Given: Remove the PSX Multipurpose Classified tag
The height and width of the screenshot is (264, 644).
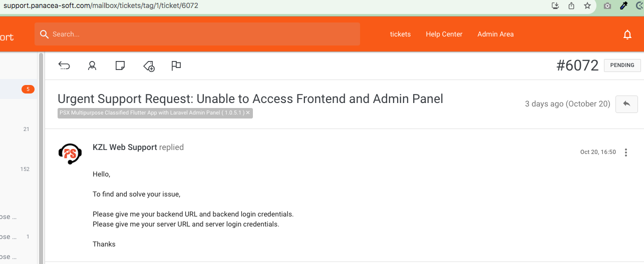Looking at the screenshot, I should pyautogui.click(x=247, y=113).
